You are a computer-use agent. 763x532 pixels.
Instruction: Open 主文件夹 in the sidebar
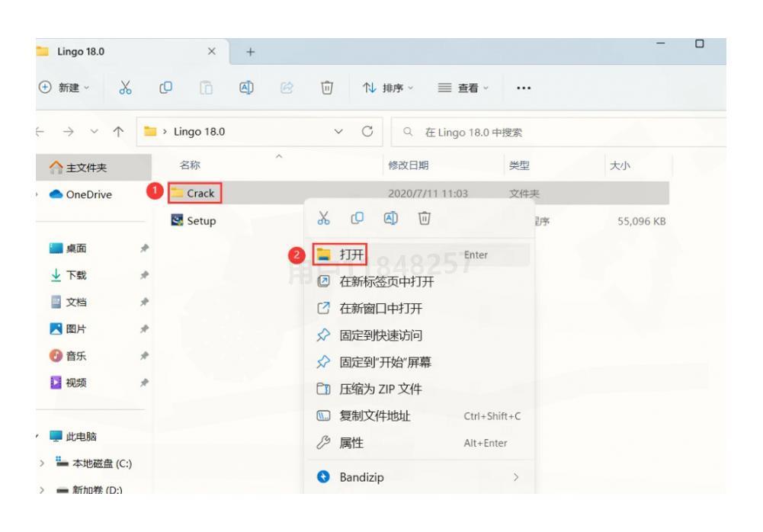(94, 168)
